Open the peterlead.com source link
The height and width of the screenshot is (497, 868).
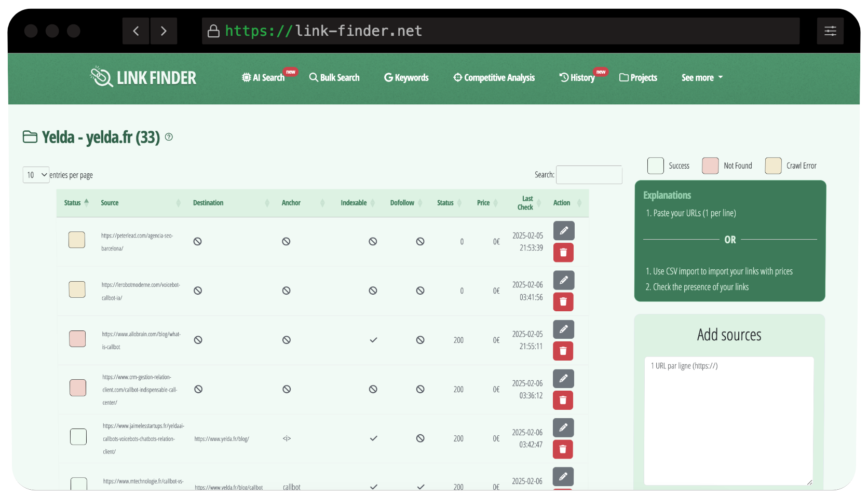tap(137, 242)
